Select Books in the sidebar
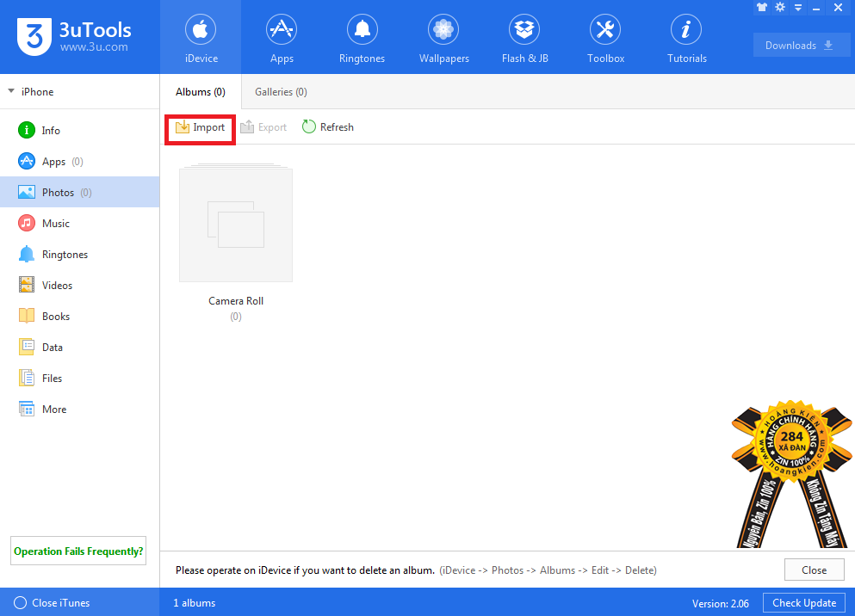 [x=79, y=317]
